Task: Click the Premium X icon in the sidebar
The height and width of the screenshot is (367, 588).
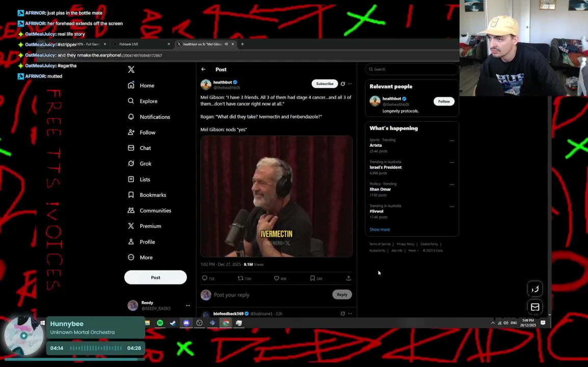Action: [131, 226]
